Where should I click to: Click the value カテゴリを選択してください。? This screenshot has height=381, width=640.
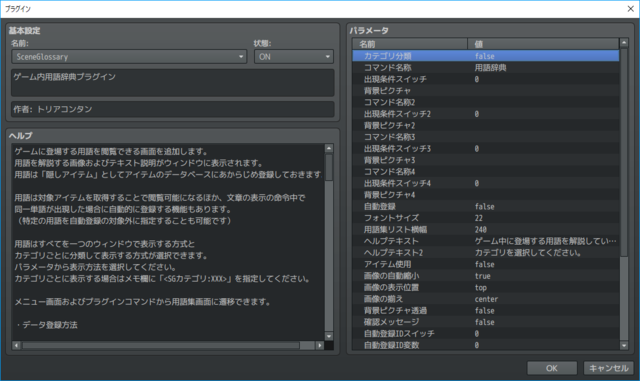coord(528,253)
